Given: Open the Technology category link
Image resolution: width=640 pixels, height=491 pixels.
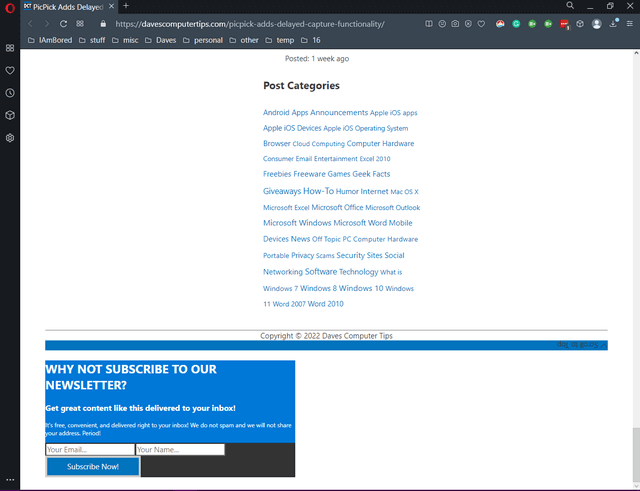Looking at the screenshot, I should [358, 272].
